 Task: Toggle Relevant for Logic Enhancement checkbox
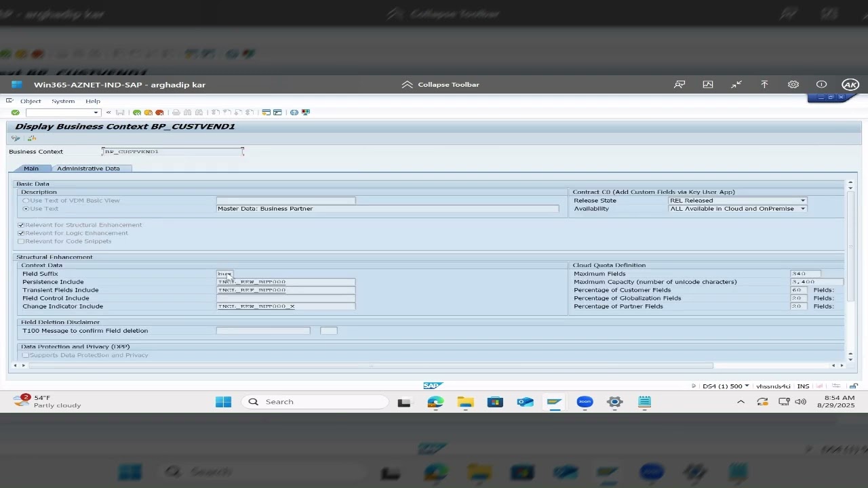(x=21, y=233)
